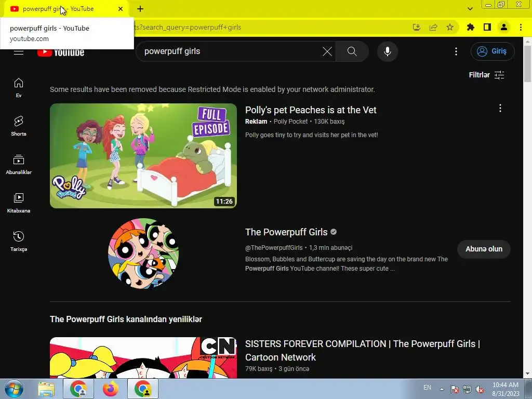Click the YouTube logo
Screen dimensions: 532x399
click(61, 52)
